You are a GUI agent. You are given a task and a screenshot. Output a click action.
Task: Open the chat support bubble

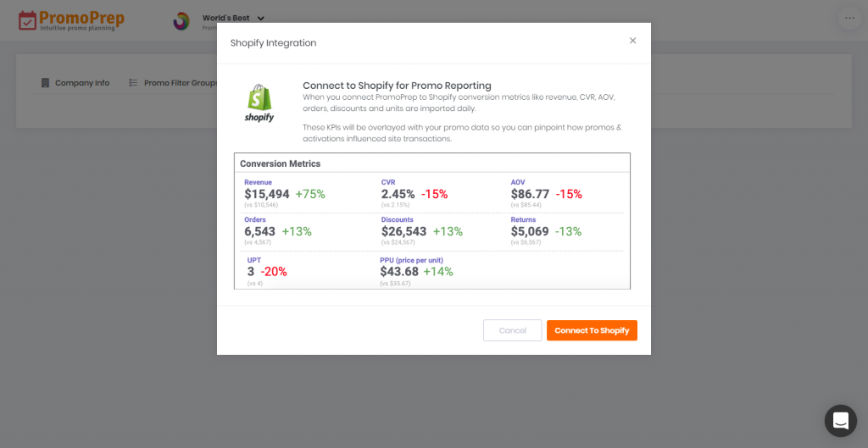click(840, 421)
